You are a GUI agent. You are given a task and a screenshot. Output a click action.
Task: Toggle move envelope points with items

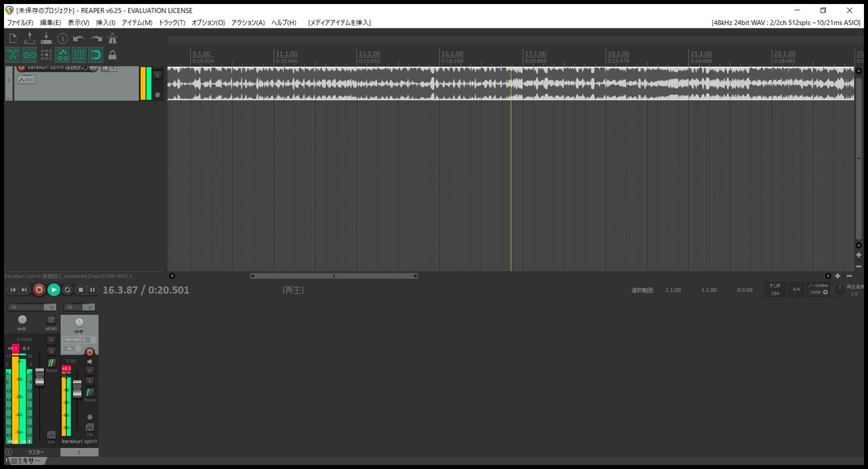[62, 55]
